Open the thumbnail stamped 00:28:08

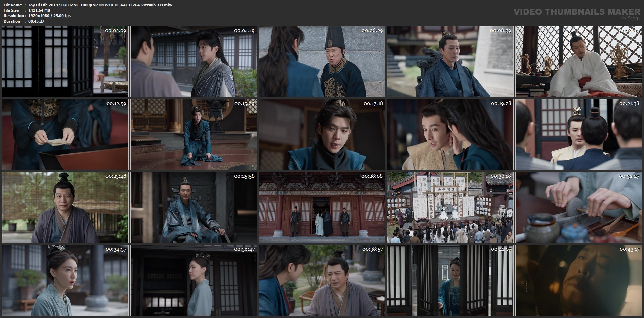(x=322, y=207)
